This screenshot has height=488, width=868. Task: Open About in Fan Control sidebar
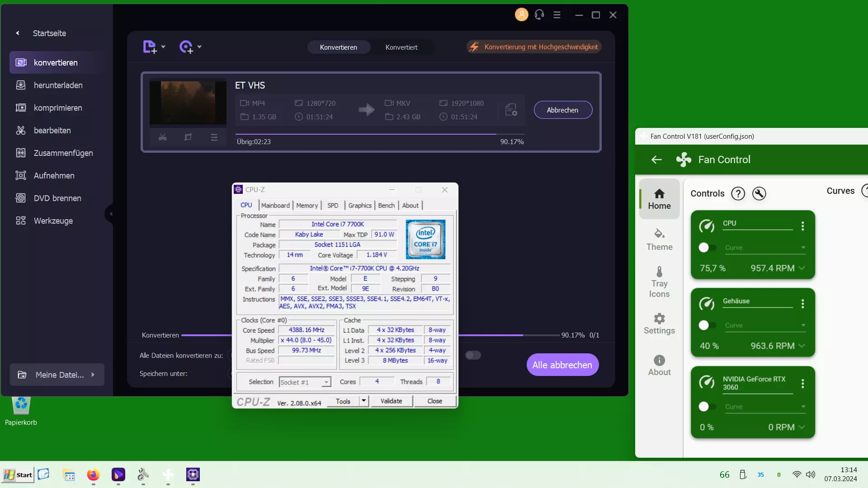pos(659,366)
